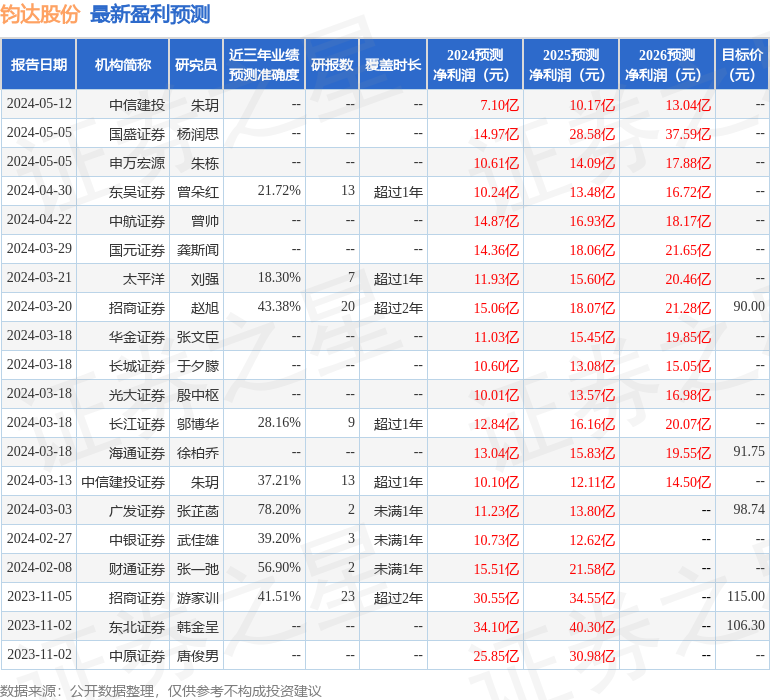Screen dimensions: 770x700
Task: Click researcher 武佳雄
Action: (x=198, y=539)
